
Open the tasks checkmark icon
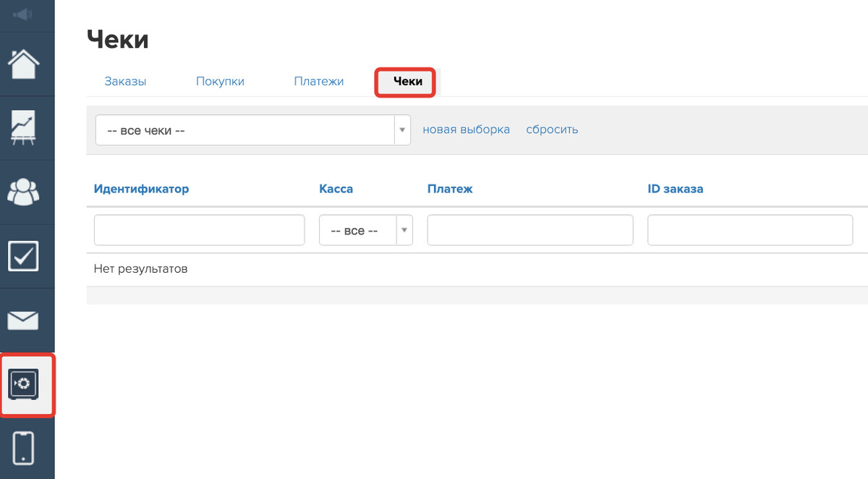(23, 256)
